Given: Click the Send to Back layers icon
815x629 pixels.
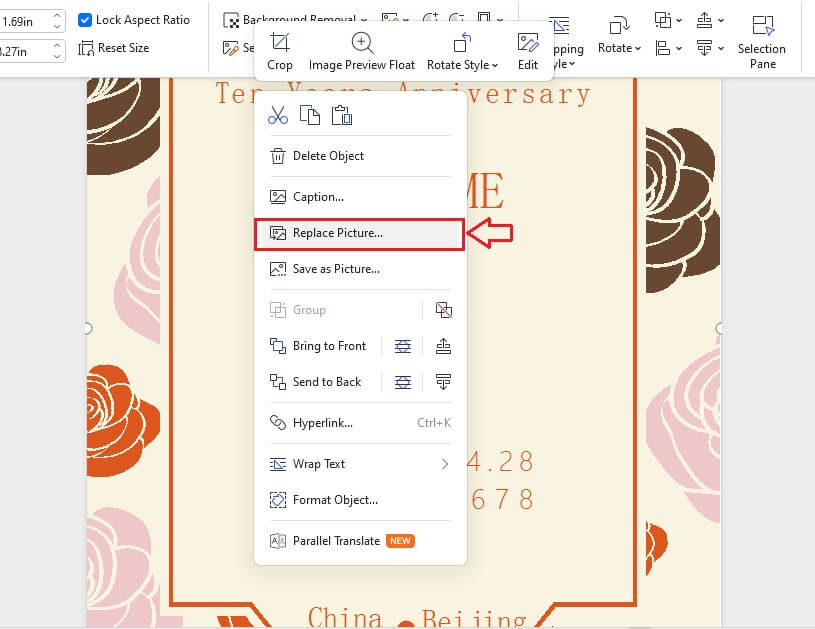Looking at the screenshot, I should click(278, 382).
